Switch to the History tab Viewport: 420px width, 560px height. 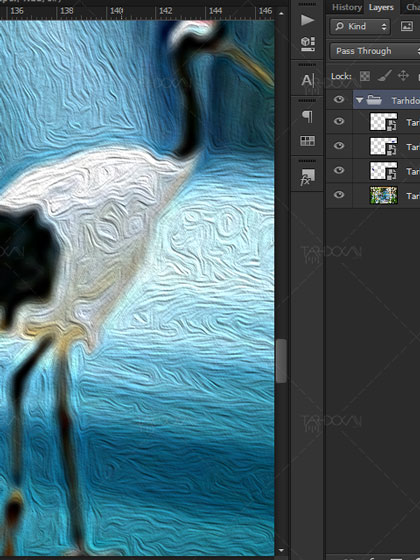pyautogui.click(x=346, y=7)
